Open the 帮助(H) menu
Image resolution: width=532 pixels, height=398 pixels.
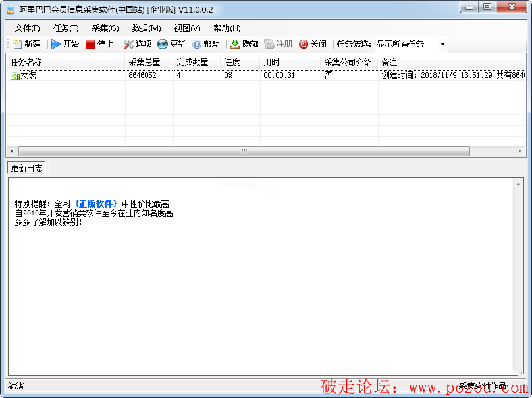click(x=227, y=28)
